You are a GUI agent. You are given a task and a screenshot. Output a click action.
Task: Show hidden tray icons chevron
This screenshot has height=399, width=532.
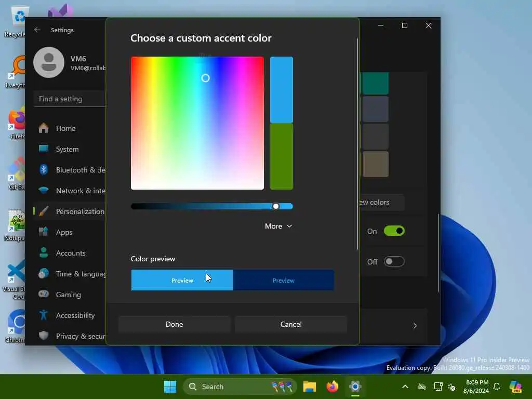pyautogui.click(x=405, y=387)
